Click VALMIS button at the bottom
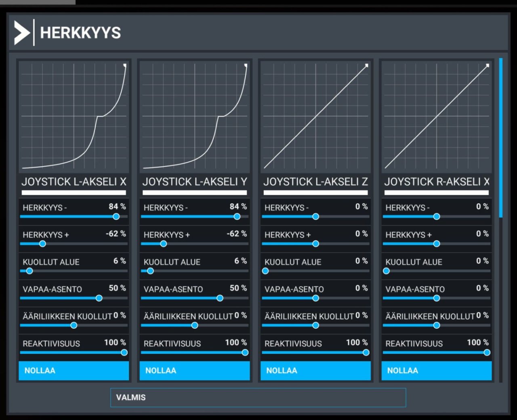Viewport: 517px width, 420px height. 258,397
